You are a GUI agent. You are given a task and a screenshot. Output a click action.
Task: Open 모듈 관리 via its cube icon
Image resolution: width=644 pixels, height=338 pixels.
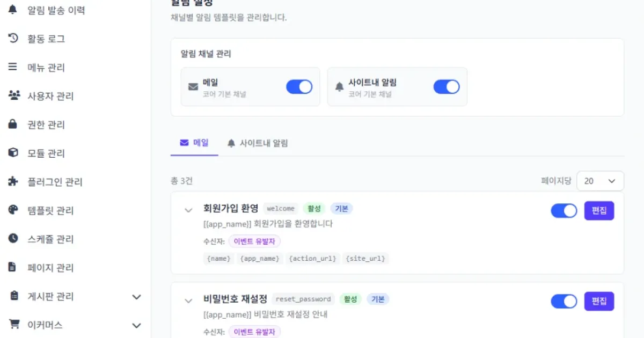click(13, 153)
